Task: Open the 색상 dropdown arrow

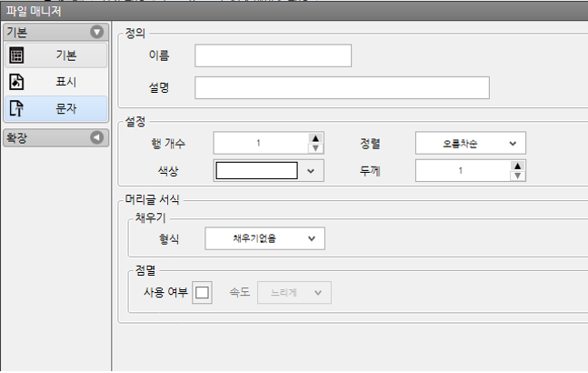Action: 311,171
